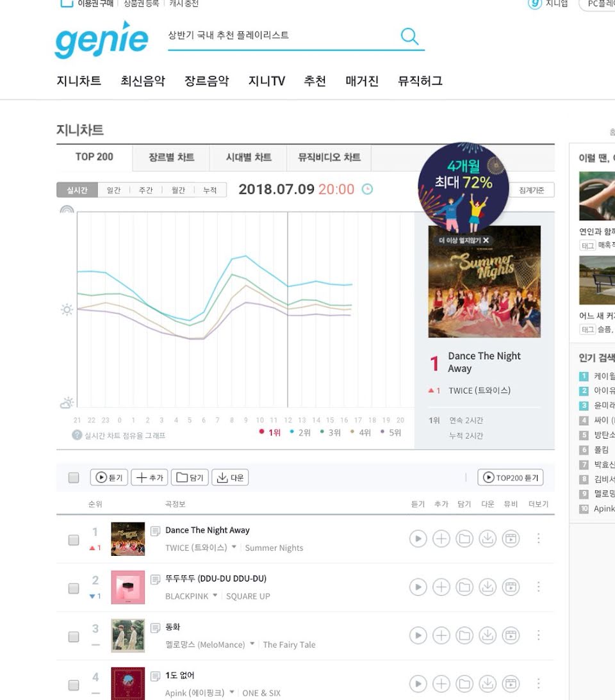Check the box for the BLACKPINK song
615x700 pixels.
point(74,588)
